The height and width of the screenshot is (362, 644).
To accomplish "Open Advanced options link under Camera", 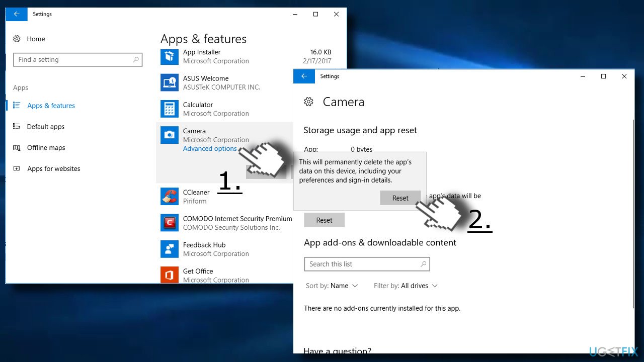I will click(x=210, y=149).
